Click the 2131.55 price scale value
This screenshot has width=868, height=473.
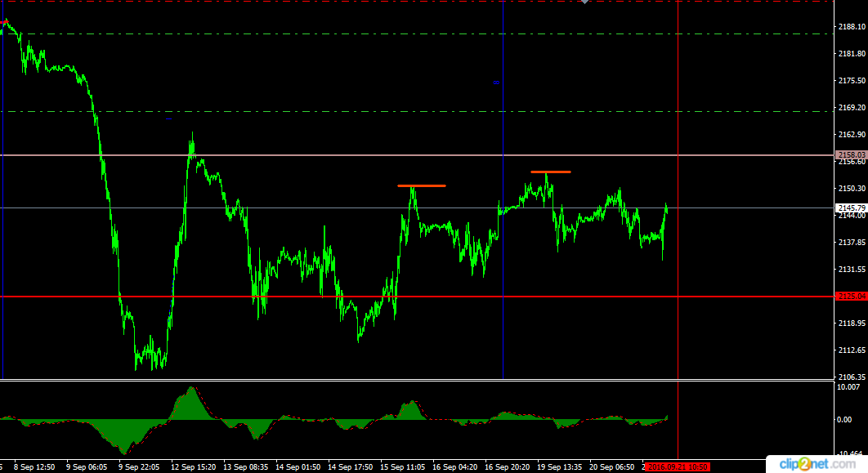pyautogui.click(x=852, y=270)
